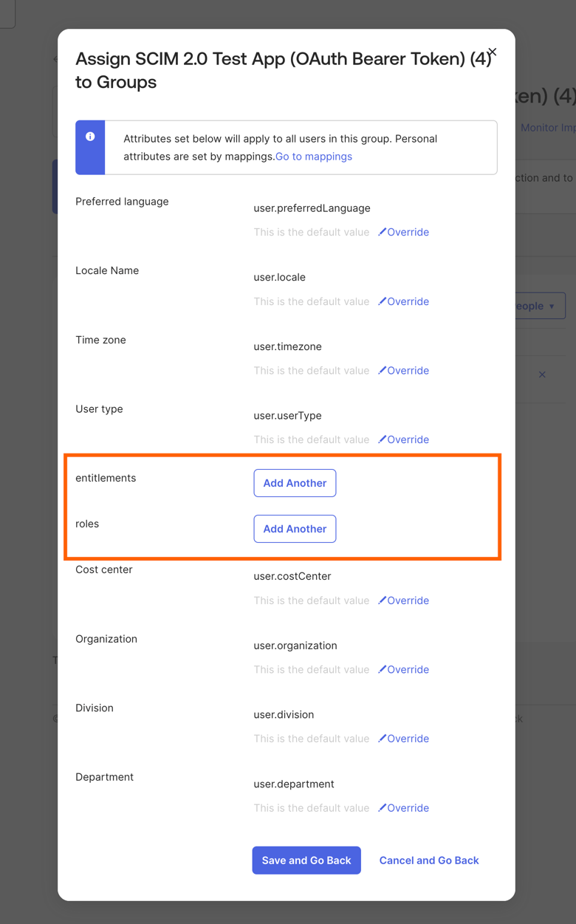The image size is (576, 924).
Task: Override the Locale Name default value
Action: [403, 301]
